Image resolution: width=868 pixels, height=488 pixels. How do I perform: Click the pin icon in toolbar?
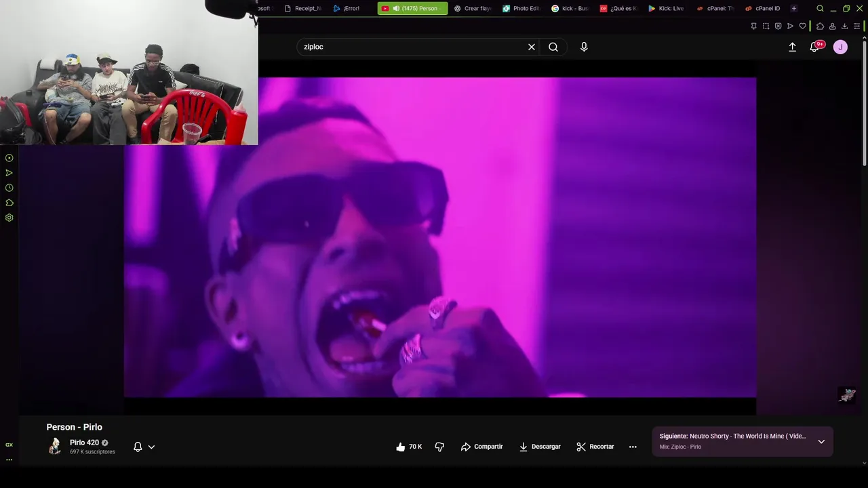coord(753,26)
